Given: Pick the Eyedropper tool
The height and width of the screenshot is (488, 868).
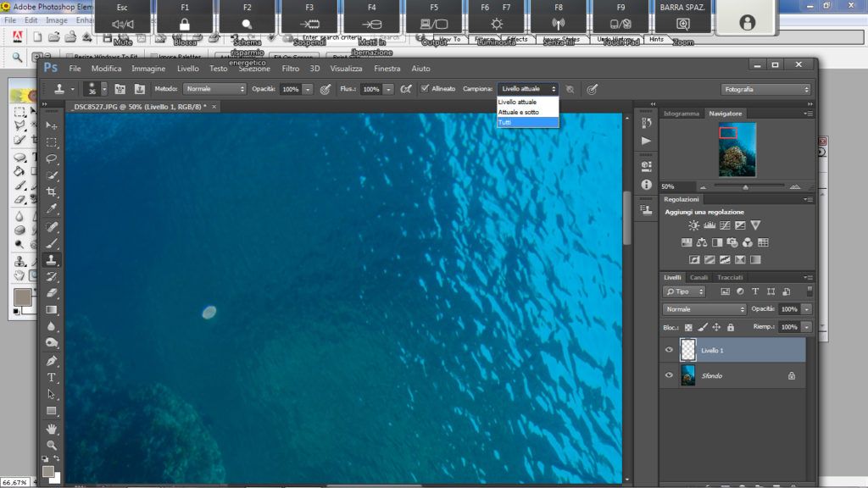Looking at the screenshot, I should tap(52, 209).
